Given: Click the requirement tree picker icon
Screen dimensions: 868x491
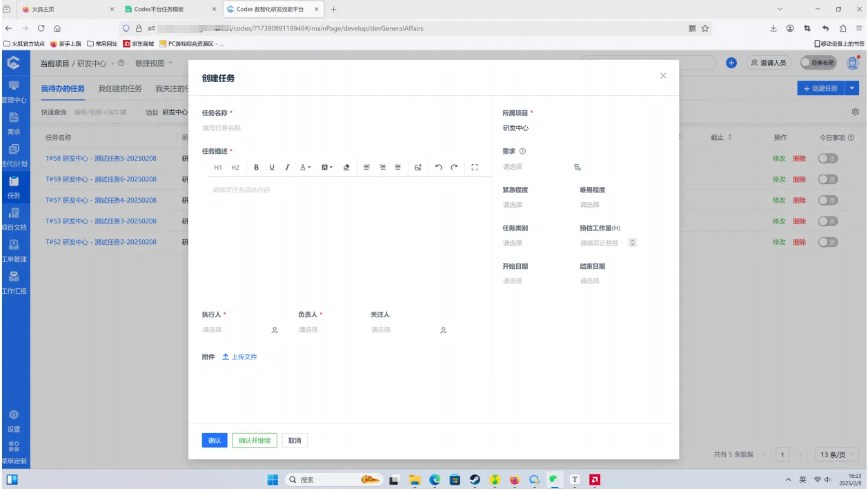Looking at the screenshot, I should (x=578, y=168).
